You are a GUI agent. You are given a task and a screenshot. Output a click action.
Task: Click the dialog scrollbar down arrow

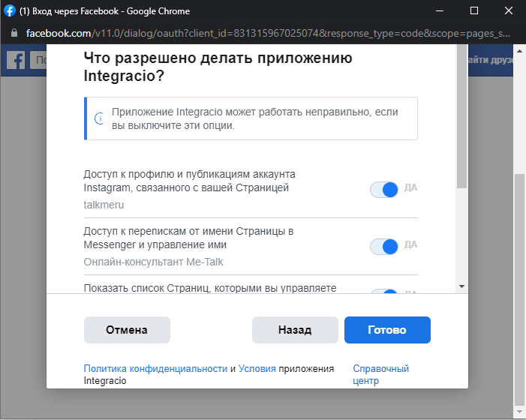462,286
